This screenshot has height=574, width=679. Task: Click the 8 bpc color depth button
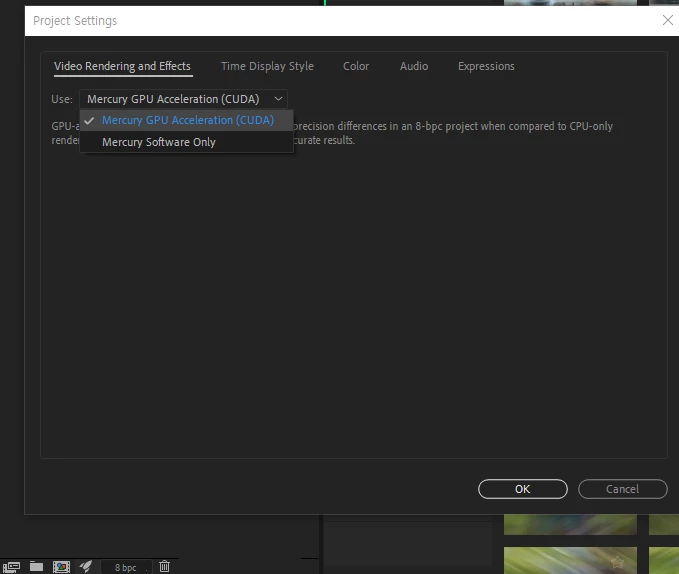[x=126, y=567]
